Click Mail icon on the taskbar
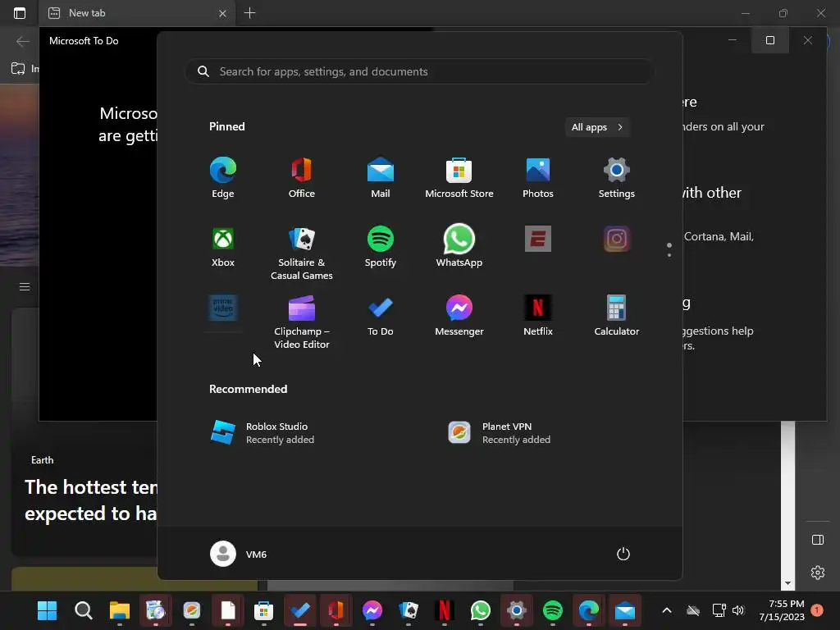Image resolution: width=840 pixels, height=630 pixels. pos(624,610)
